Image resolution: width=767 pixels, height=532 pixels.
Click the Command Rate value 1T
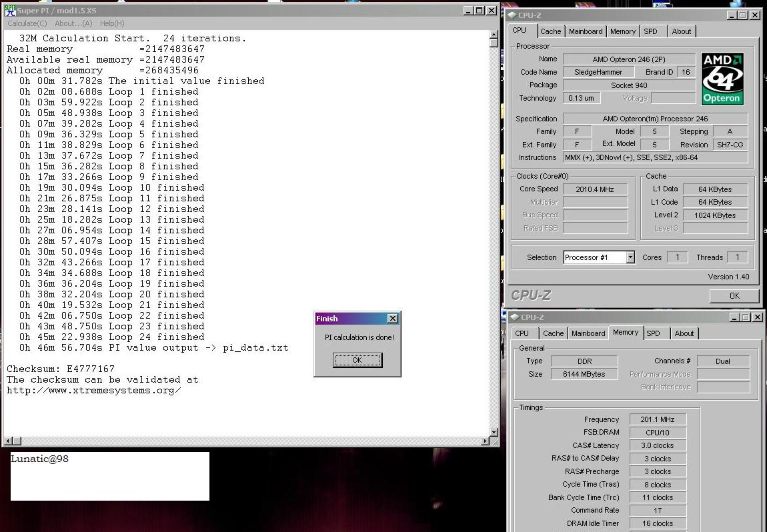click(x=658, y=511)
